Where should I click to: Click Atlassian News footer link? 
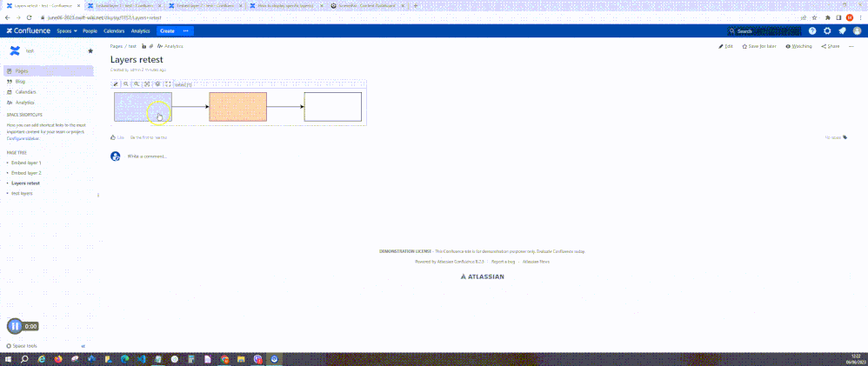(536, 262)
